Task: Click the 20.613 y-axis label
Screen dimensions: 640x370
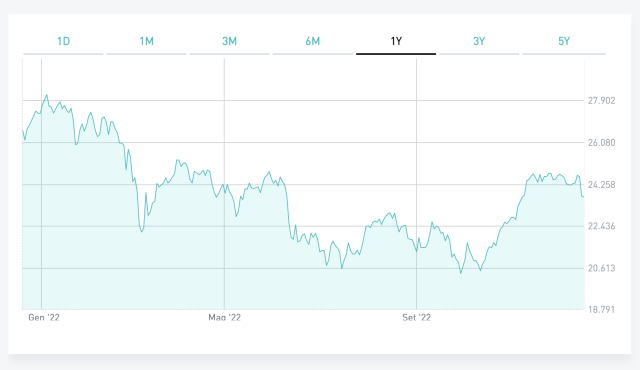Action: (601, 268)
